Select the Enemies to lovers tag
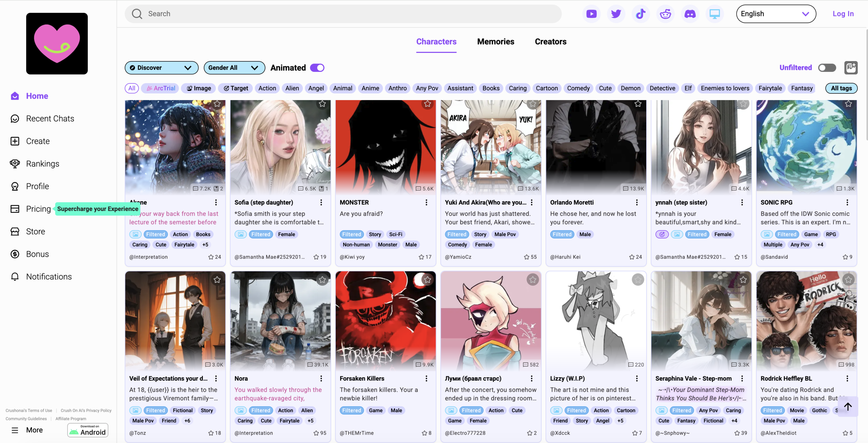The height and width of the screenshot is (443, 868). 725,89
